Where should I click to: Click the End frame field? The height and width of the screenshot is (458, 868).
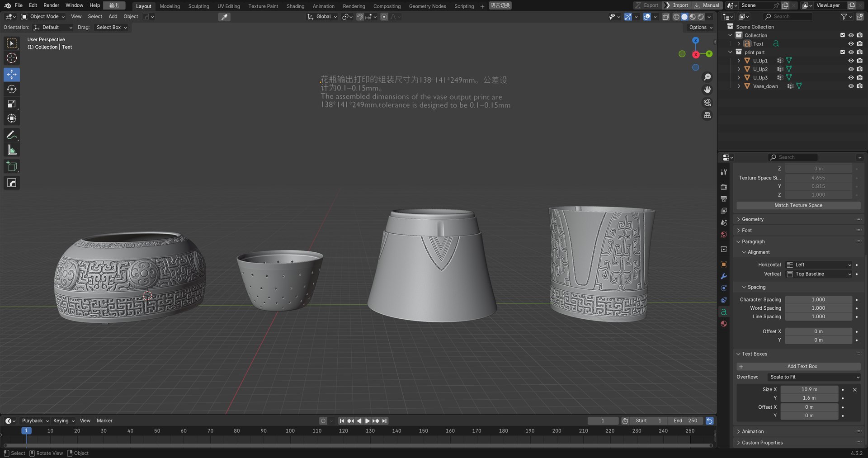point(685,421)
